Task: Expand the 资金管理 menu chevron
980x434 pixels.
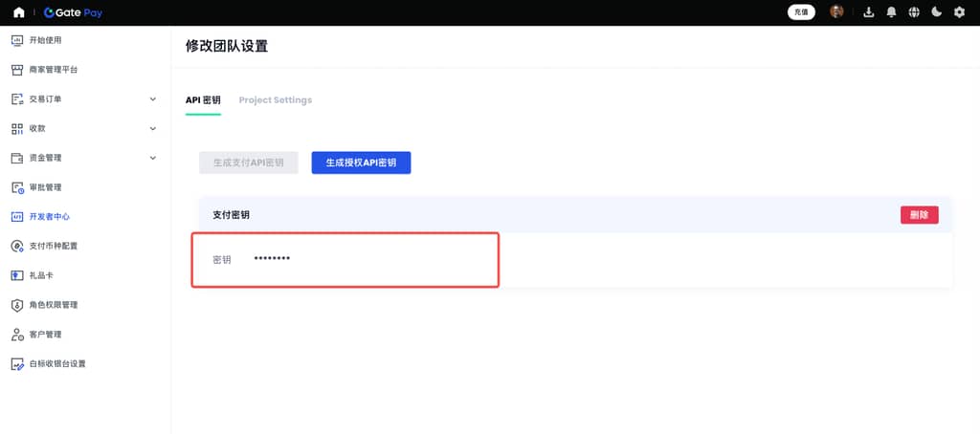Action: [x=153, y=158]
